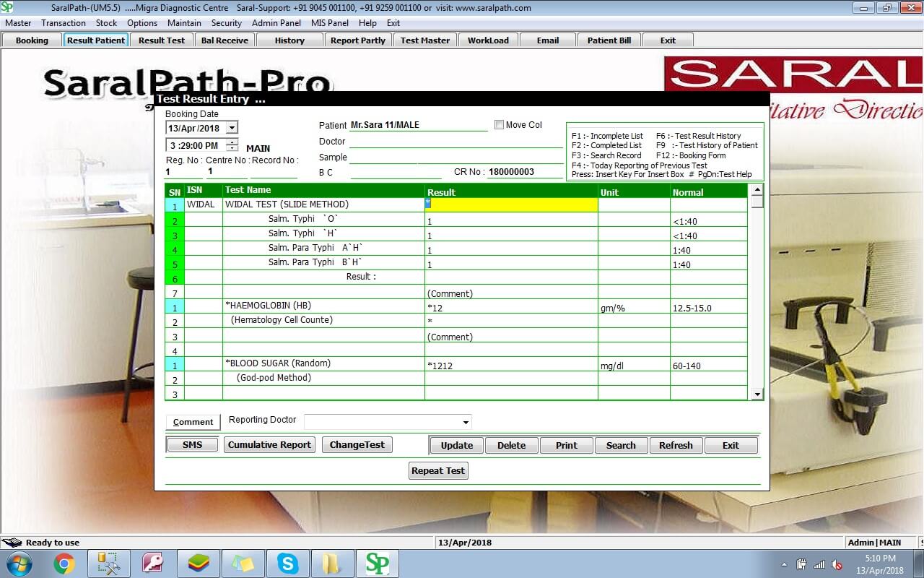Select the BLOOD SUGAR result cell *1212
This screenshot has width=924, height=578.
point(511,364)
